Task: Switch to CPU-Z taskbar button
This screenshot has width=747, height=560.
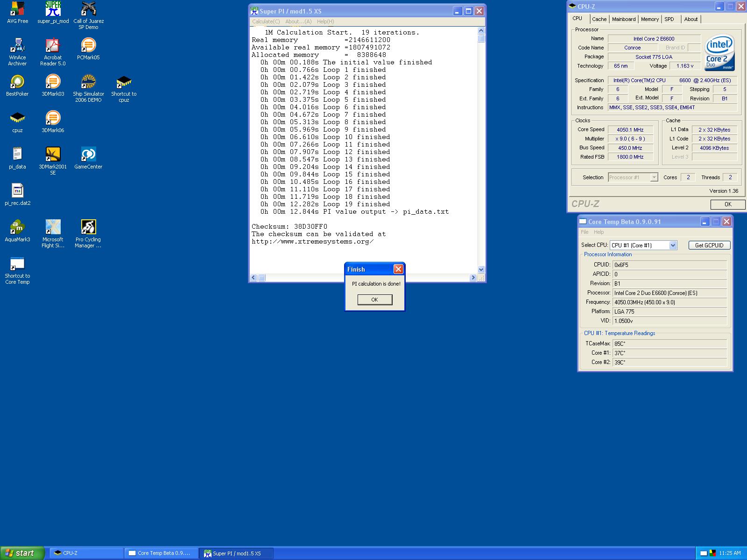Action: (x=86, y=553)
